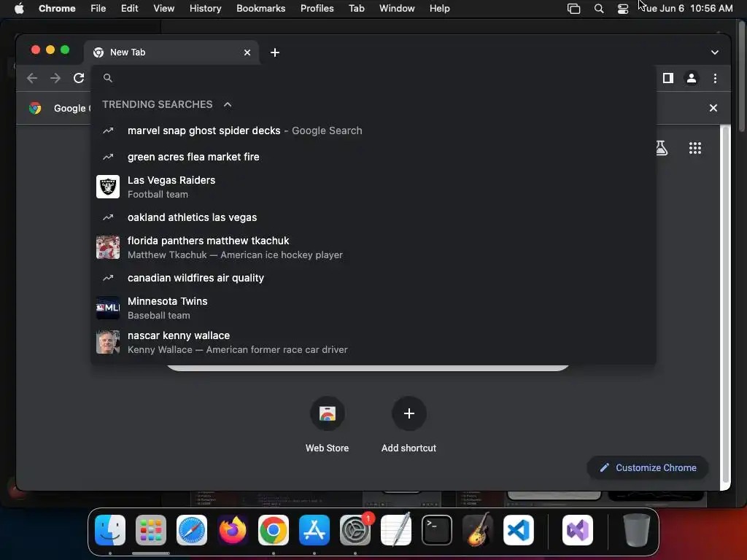Open the Trash in the dock
The height and width of the screenshot is (560, 747).
point(636,530)
